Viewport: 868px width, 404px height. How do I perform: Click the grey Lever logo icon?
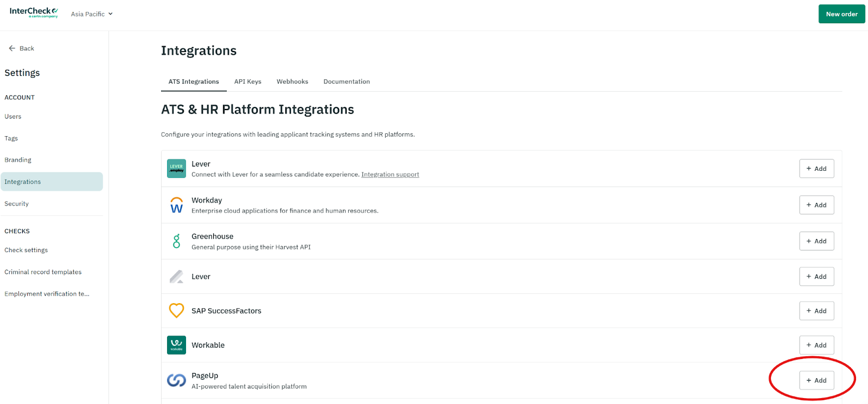tap(176, 277)
